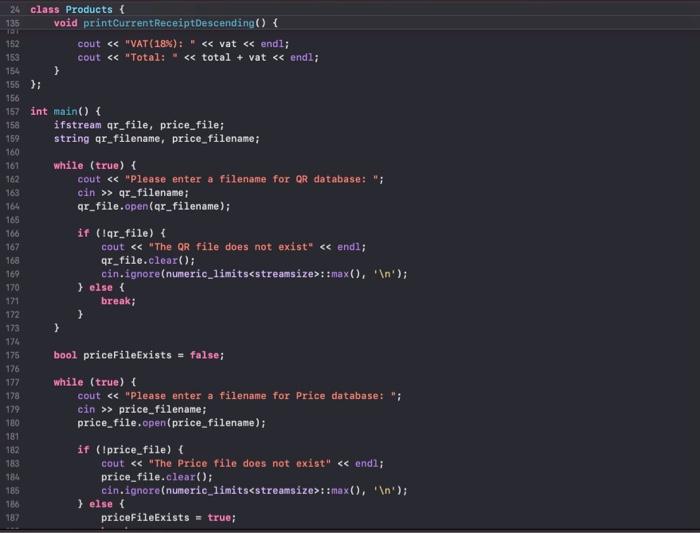Click line number 175 in the gutter
Image resolution: width=700 pixels, height=533 pixels.
[x=12, y=355]
